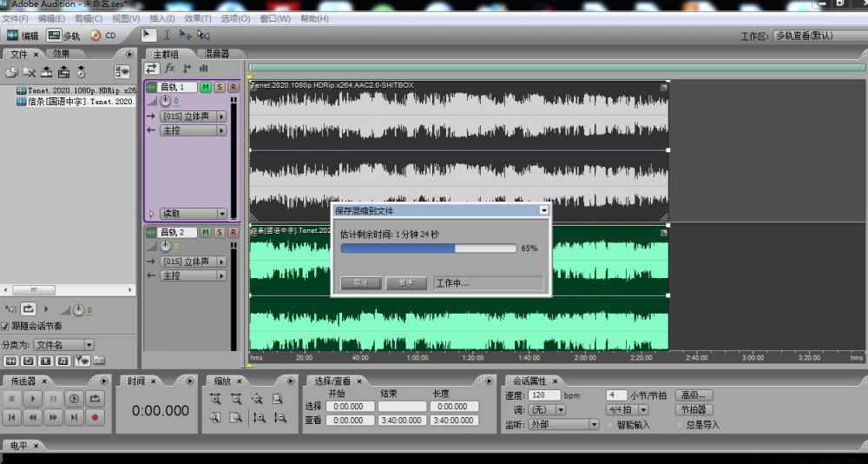868x464 pixels.
Task: Mute track 音轨 1 with M
Action: click(x=206, y=87)
